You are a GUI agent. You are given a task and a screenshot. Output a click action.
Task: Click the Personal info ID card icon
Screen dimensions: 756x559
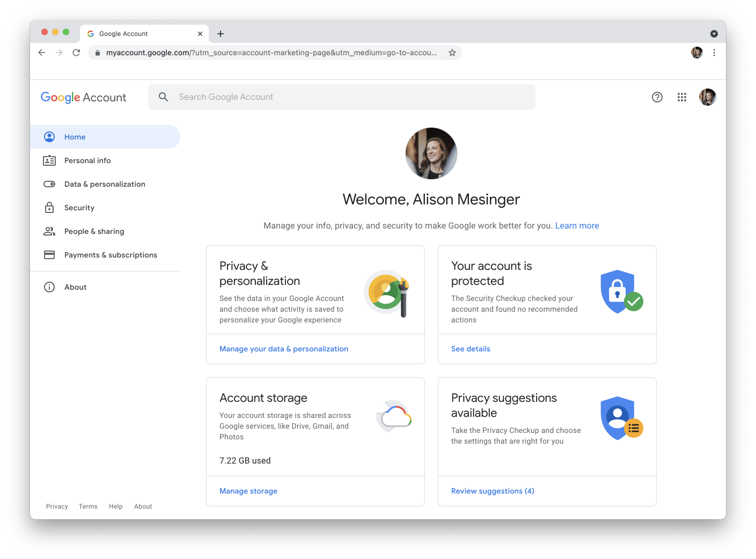point(49,160)
